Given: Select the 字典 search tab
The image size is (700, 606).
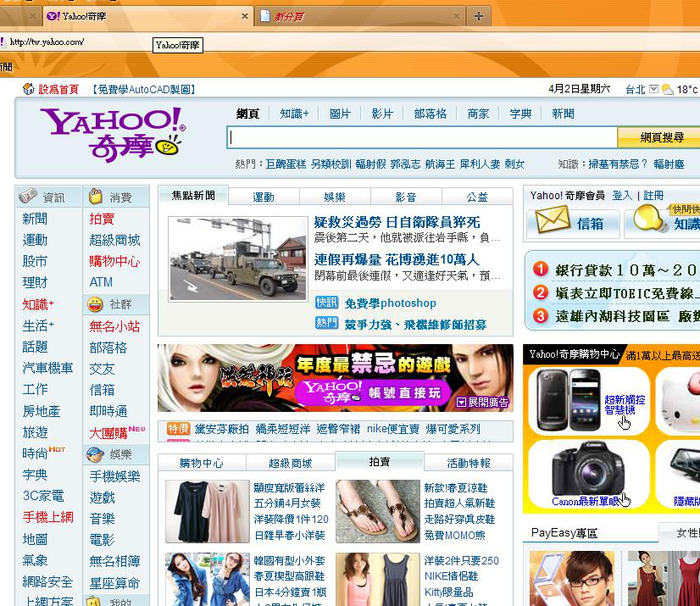Looking at the screenshot, I should pyautogui.click(x=520, y=114).
